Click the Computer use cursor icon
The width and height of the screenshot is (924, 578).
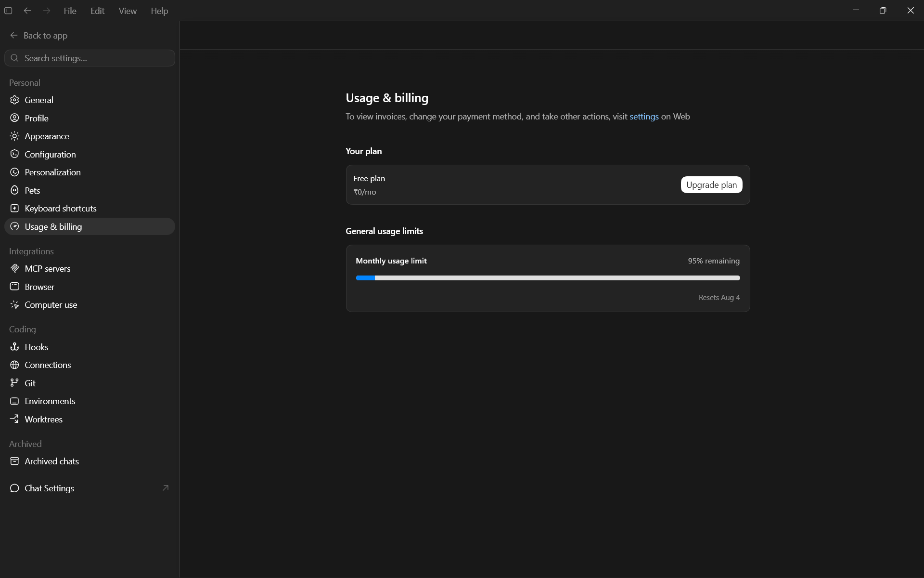[15, 304]
